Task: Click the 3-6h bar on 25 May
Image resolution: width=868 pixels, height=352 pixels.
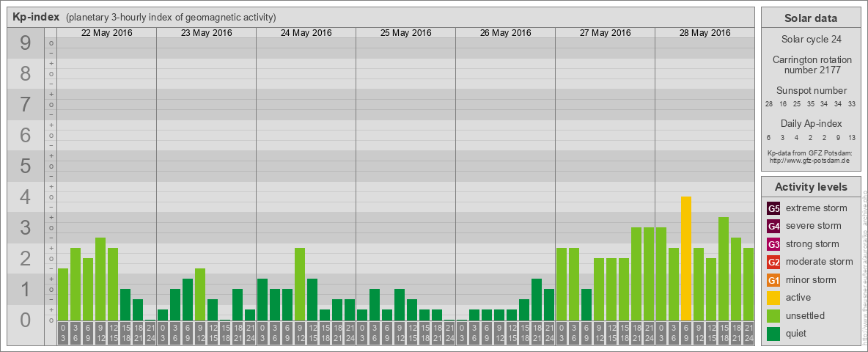Action: 375,305
